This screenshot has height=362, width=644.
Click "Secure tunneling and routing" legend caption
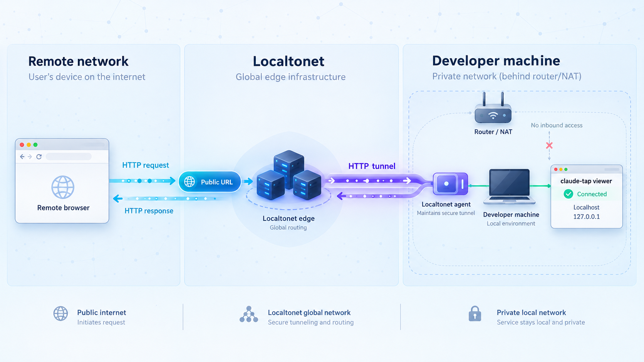(x=311, y=322)
